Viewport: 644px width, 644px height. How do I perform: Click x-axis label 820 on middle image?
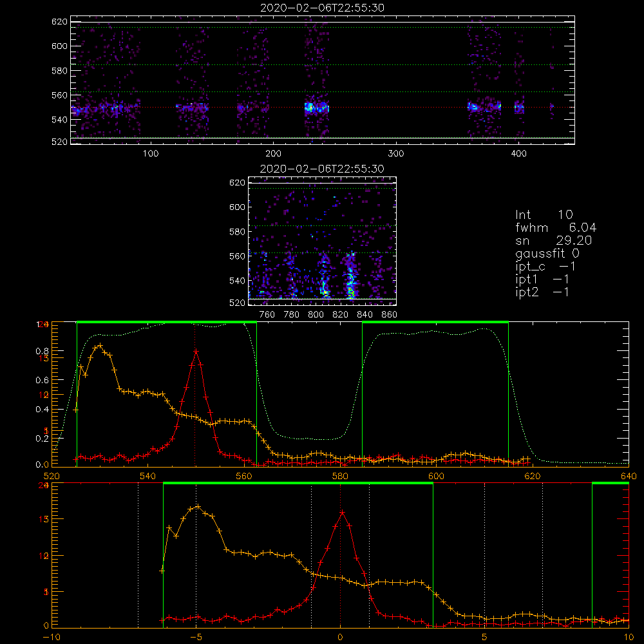341,315
